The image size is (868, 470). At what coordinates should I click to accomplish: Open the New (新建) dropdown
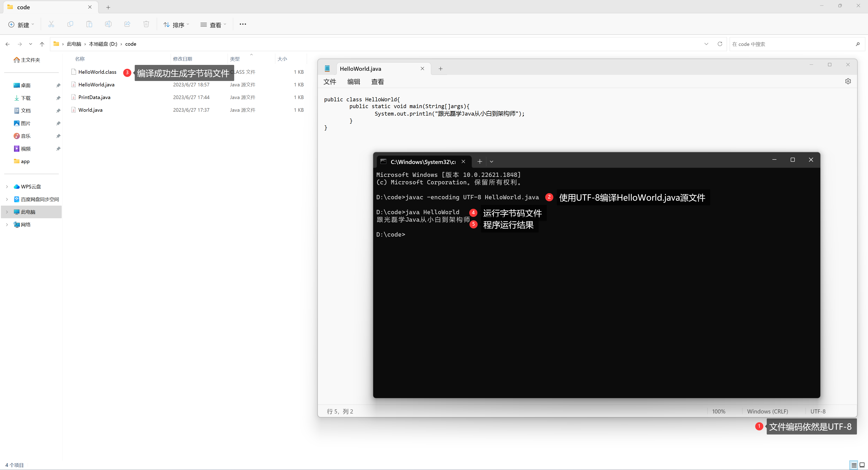click(21, 25)
